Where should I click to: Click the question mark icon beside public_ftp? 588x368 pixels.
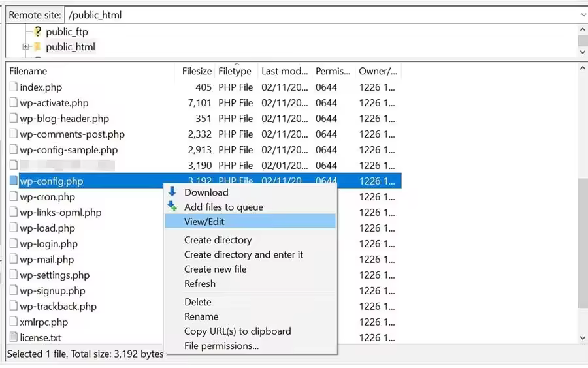pyautogui.click(x=37, y=31)
